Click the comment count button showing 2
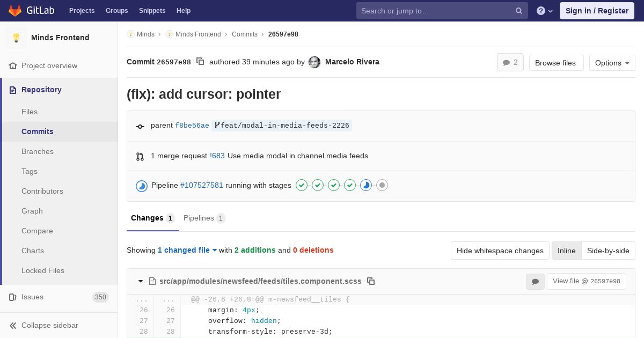 (510, 63)
